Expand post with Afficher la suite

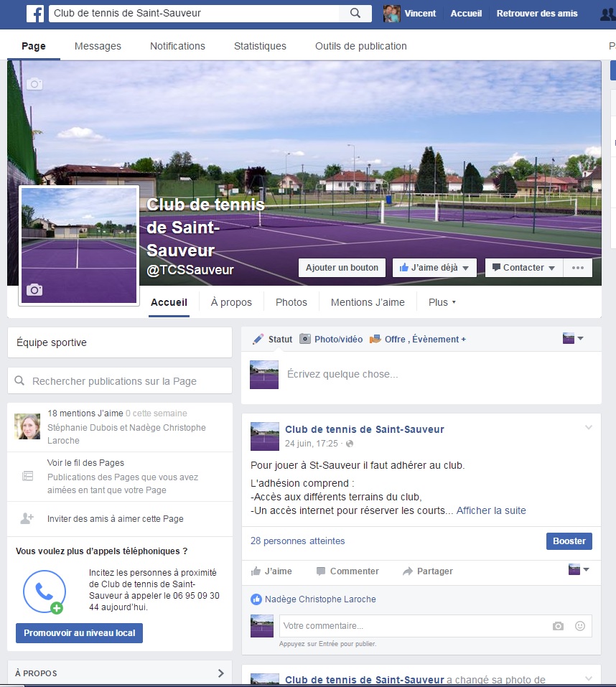tap(491, 510)
